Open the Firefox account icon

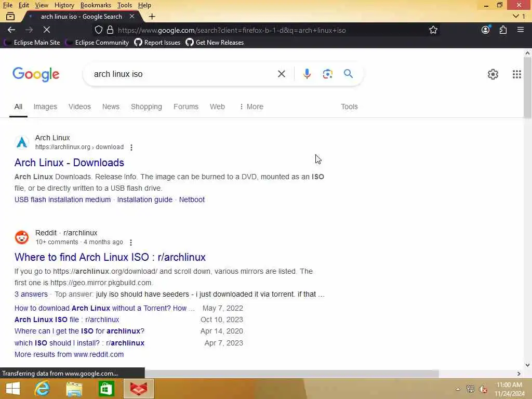(486, 30)
